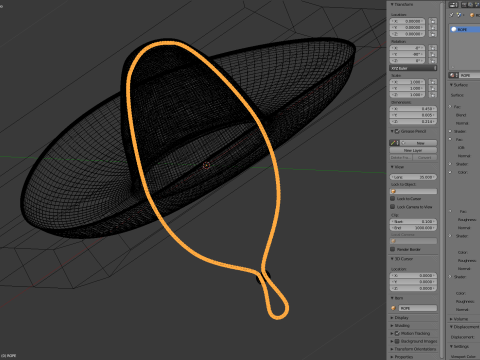
Task: Click the 3D Cursor Location X field
Action: pos(413,275)
